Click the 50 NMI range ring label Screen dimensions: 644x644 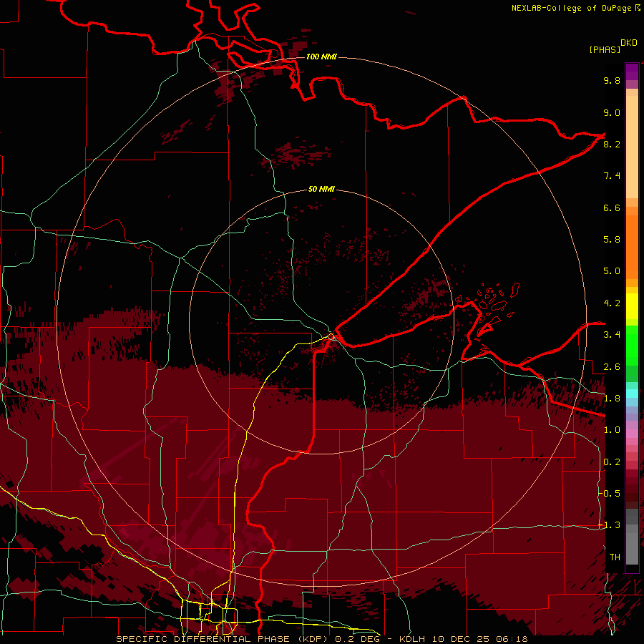point(321,190)
